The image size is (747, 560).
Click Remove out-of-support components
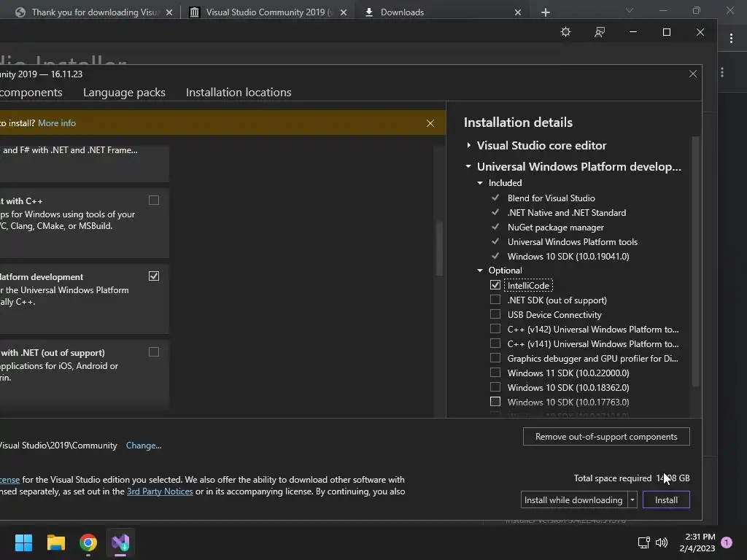click(x=606, y=437)
